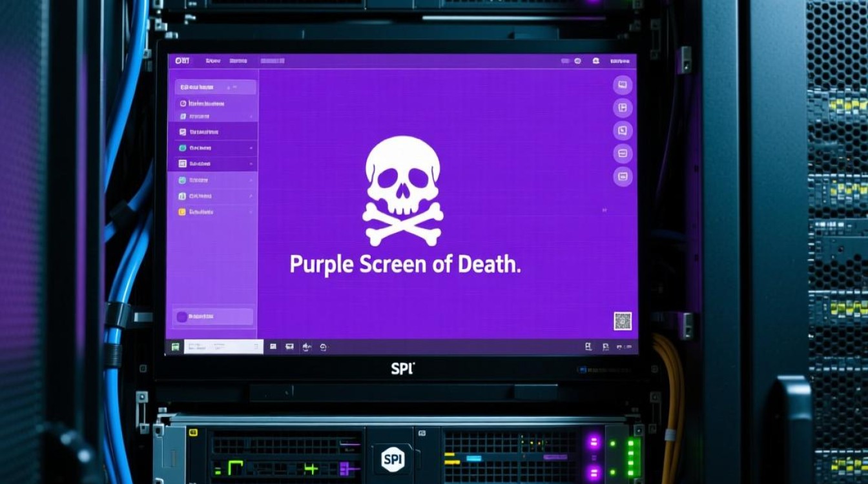868x484 pixels.
Task: Click the taskbar search box
Action: (x=223, y=347)
